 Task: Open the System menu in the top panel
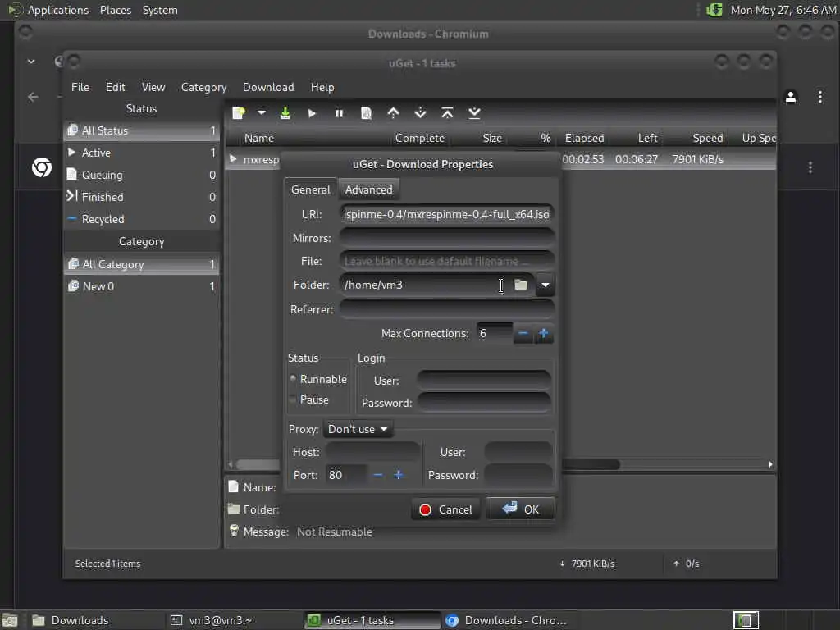click(160, 10)
